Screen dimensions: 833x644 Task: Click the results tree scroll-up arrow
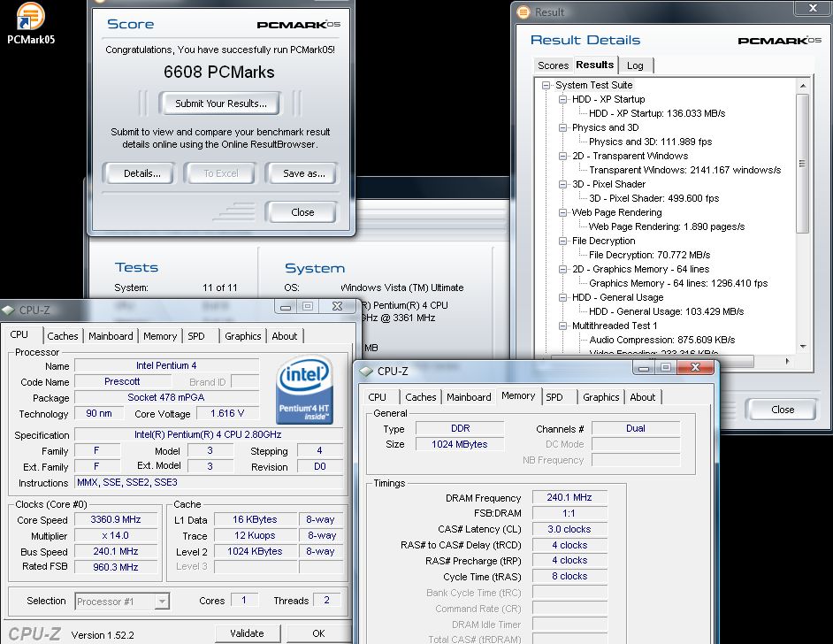pyautogui.click(x=803, y=86)
